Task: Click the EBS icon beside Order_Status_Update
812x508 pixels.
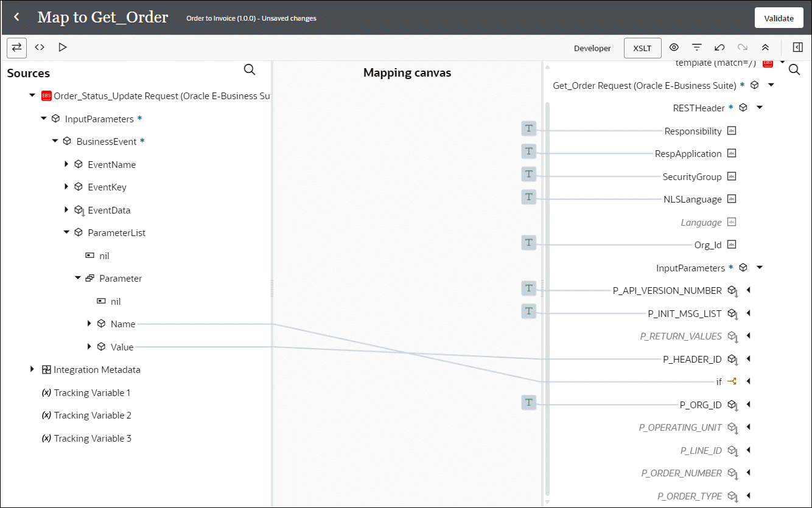Action: click(x=46, y=96)
